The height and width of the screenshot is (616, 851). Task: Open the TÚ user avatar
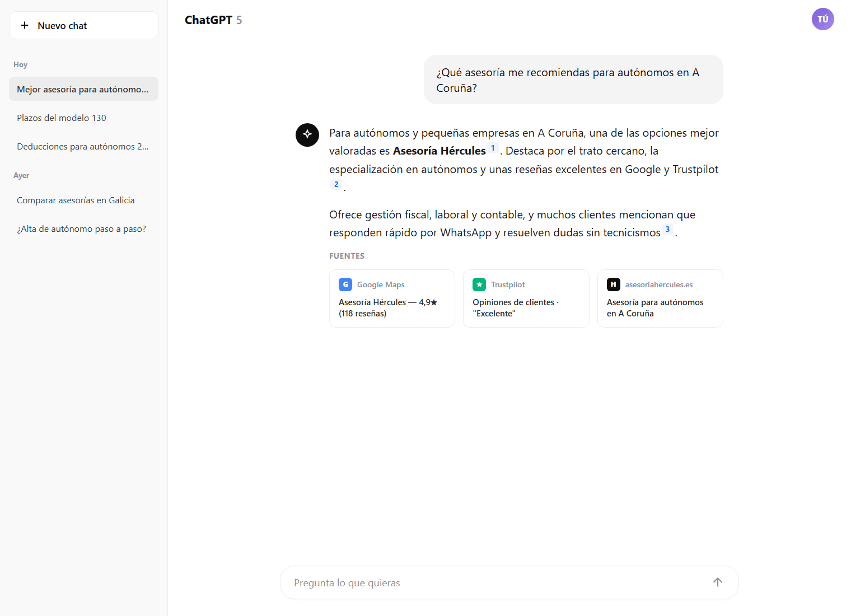[x=822, y=19]
